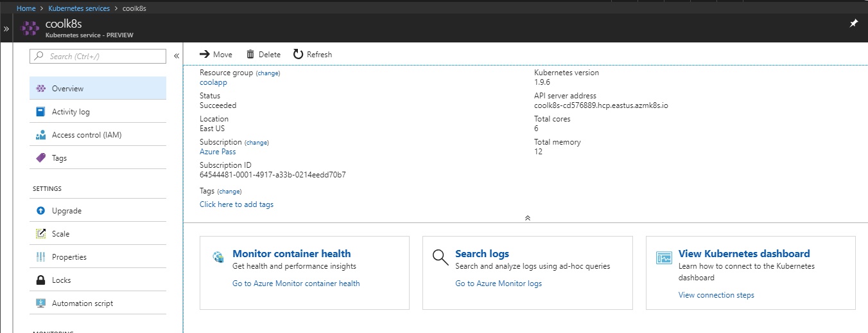Image resolution: width=868 pixels, height=333 pixels.
Task: Open the Monitor container health heading
Action: [x=291, y=254]
